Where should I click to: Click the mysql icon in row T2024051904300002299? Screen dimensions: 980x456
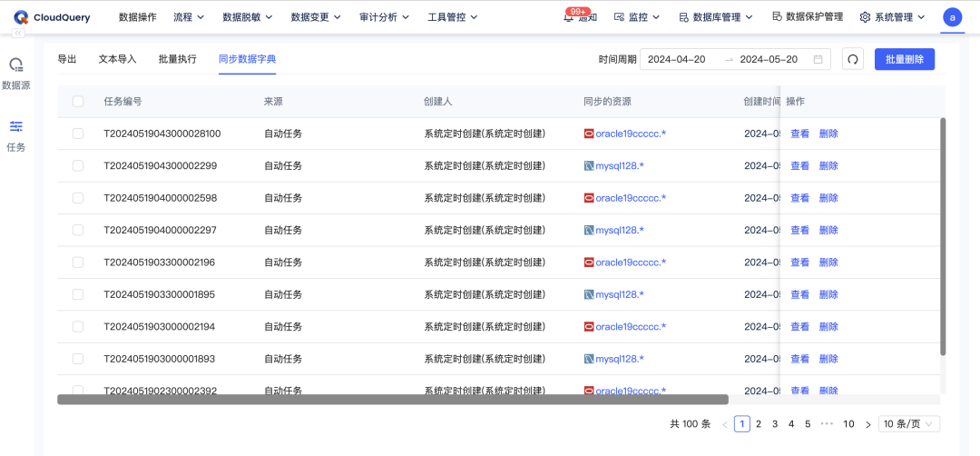(x=588, y=165)
